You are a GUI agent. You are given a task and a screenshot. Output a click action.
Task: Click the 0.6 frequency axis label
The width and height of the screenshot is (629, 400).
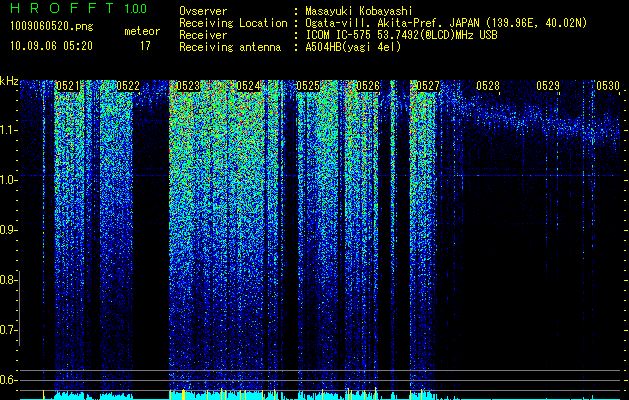tap(8, 380)
